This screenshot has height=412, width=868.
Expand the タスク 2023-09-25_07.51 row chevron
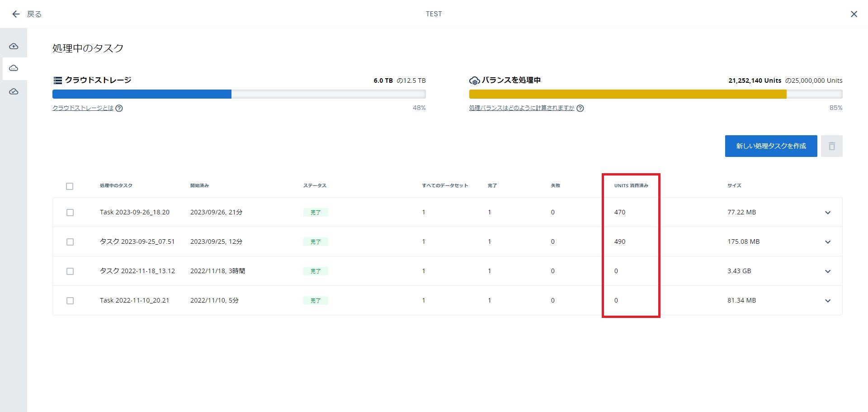point(827,242)
